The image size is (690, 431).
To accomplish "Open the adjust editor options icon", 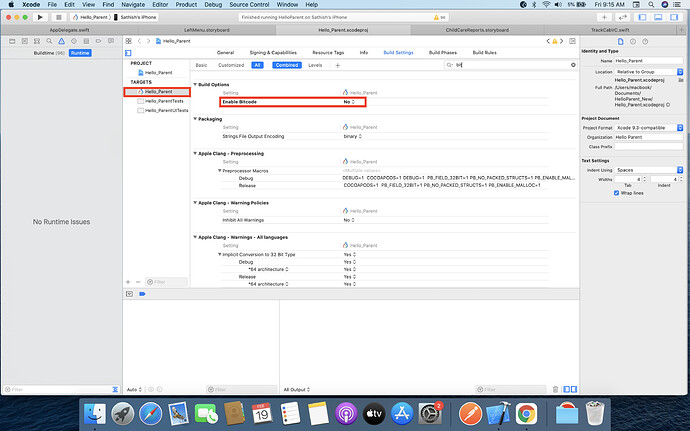I will point(572,41).
